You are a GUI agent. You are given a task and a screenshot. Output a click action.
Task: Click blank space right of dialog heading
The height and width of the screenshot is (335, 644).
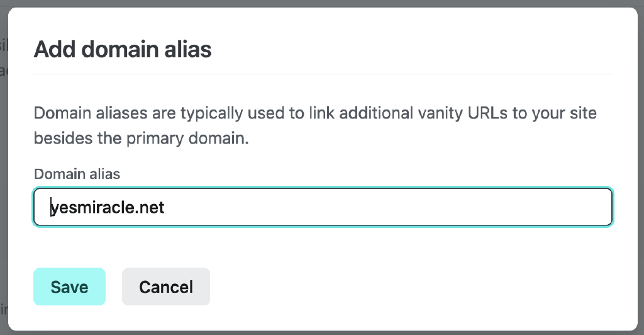pyautogui.click(x=409, y=49)
